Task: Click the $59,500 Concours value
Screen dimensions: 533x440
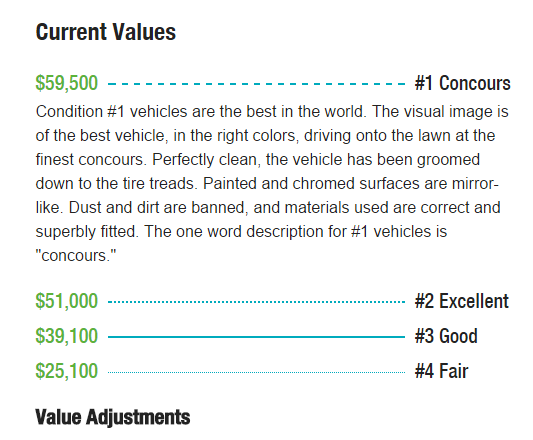Action: pyautogui.click(x=67, y=83)
